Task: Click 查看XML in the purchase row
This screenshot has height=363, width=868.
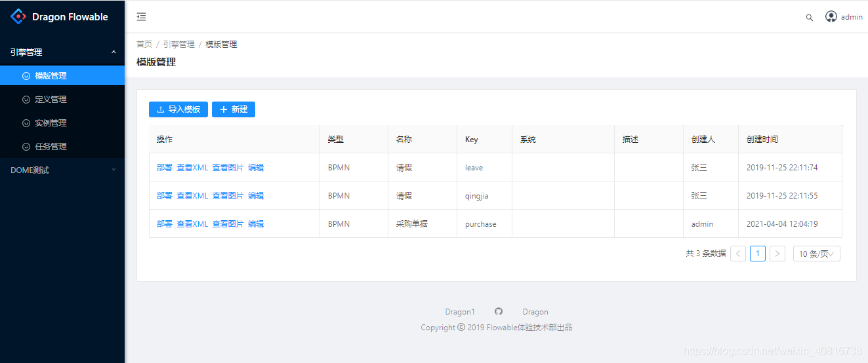Action: 192,224
